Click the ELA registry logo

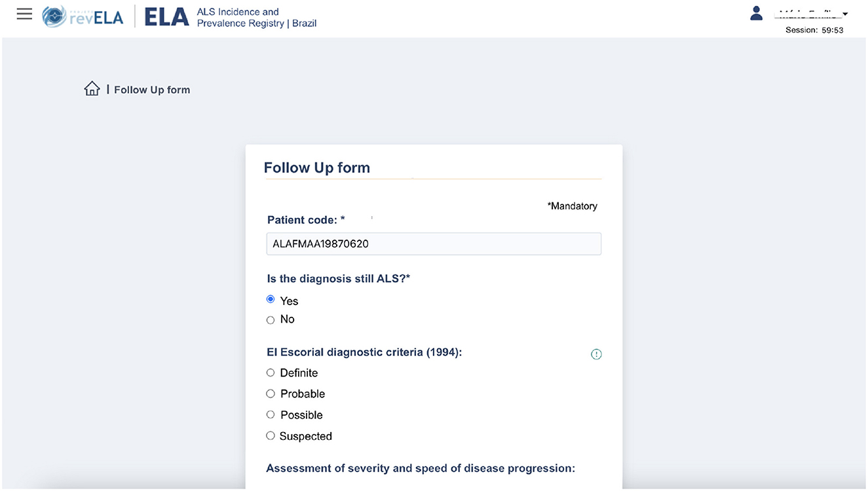pyautogui.click(x=166, y=17)
